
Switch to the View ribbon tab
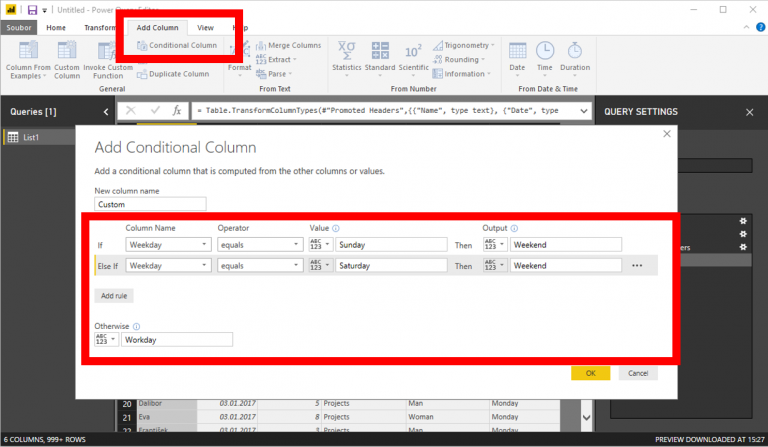coord(205,27)
